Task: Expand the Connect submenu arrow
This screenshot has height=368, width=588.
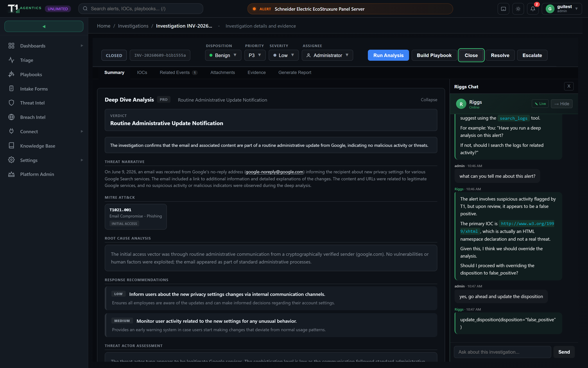Action: (x=82, y=131)
